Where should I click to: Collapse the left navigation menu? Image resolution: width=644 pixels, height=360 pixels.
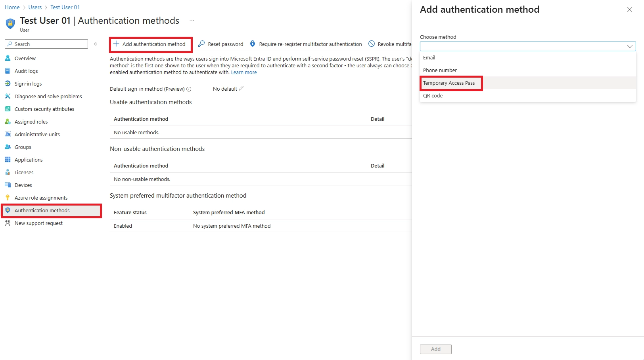96,44
